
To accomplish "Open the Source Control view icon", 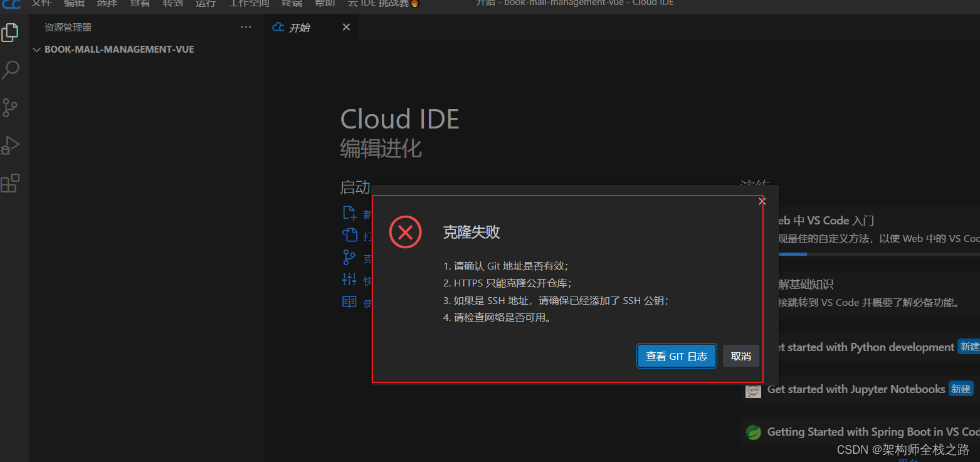I will click(10, 108).
